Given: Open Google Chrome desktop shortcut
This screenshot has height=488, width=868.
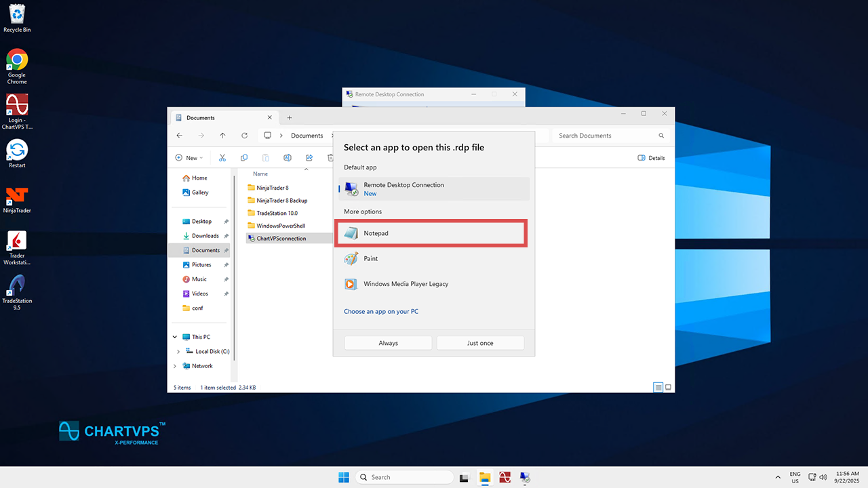Looking at the screenshot, I should click(x=17, y=61).
